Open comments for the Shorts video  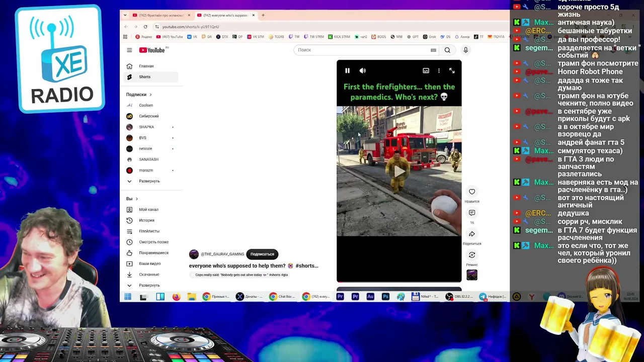tap(472, 213)
